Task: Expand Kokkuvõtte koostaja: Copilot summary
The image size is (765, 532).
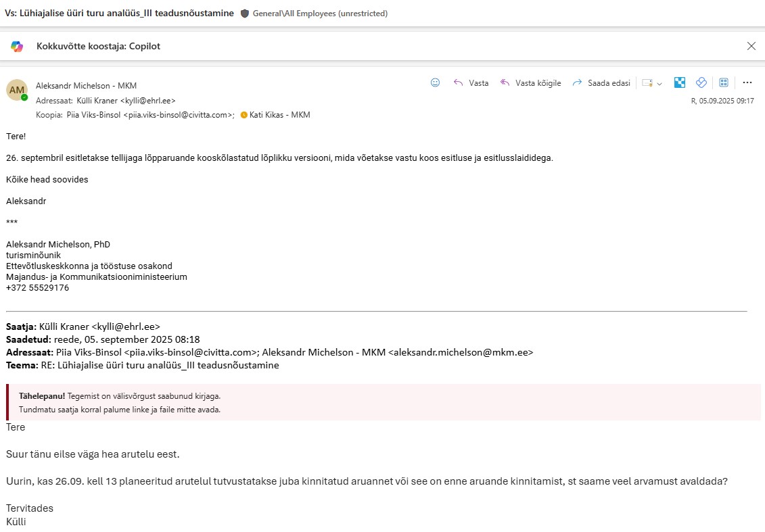Action: [x=98, y=47]
